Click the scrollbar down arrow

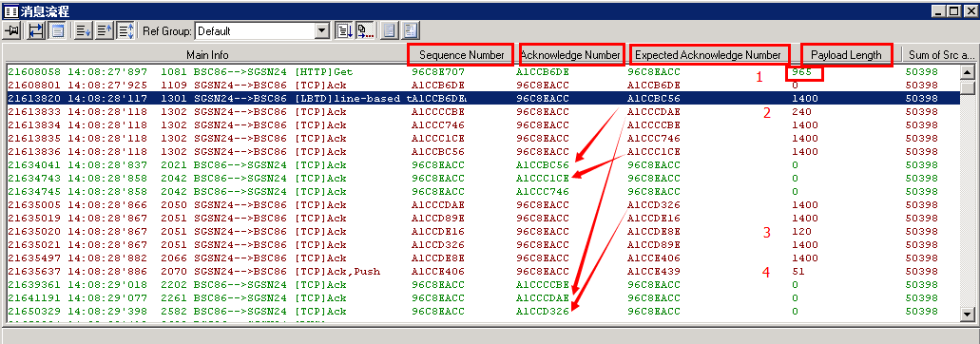tap(967, 314)
